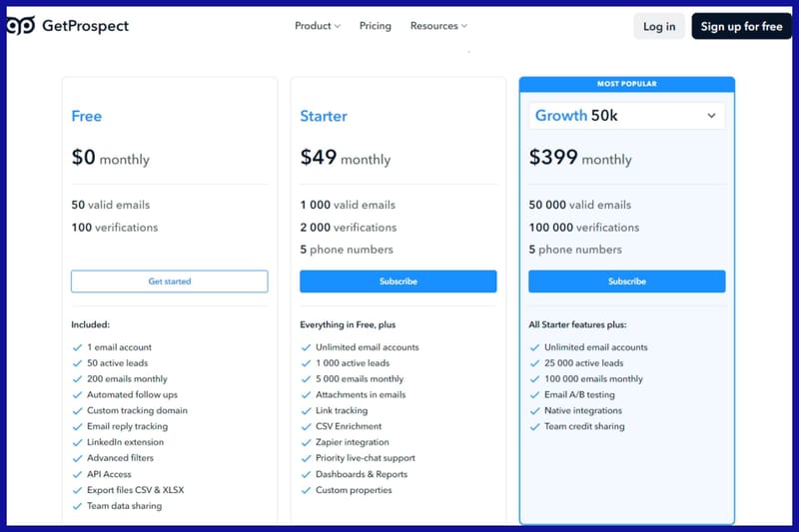The height and width of the screenshot is (532, 799).
Task: Subscribe to the Starter plan
Action: coord(399,281)
